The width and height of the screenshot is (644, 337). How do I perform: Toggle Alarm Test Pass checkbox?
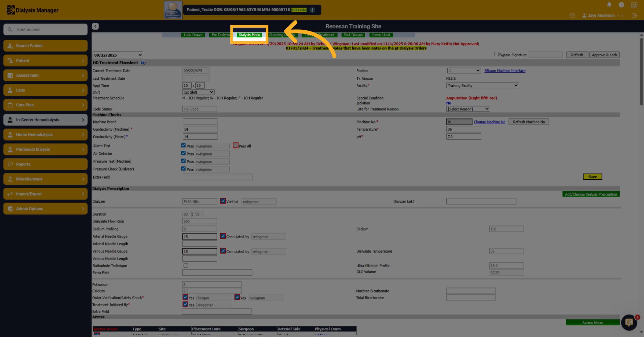coord(183,145)
